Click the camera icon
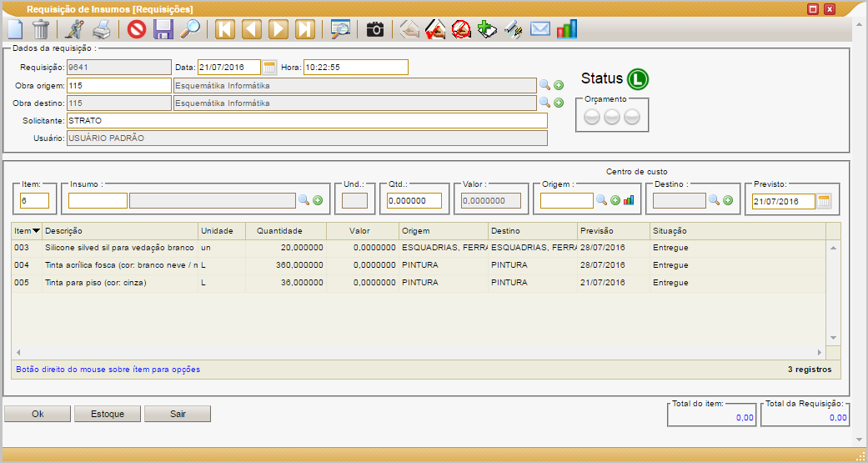This screenshot has height=463, width=868. pyautogui.click(x=375, y=29)
